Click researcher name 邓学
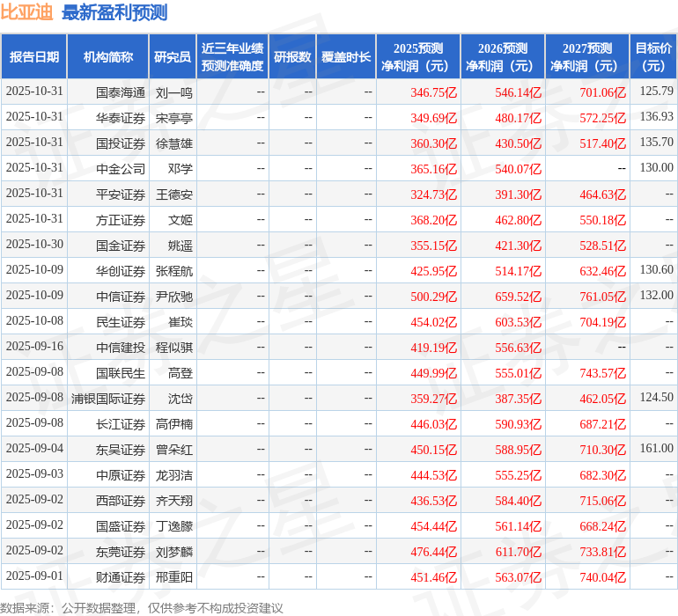Image resolution: width=678 pixels, height=616 pixels. pos(181,169)
